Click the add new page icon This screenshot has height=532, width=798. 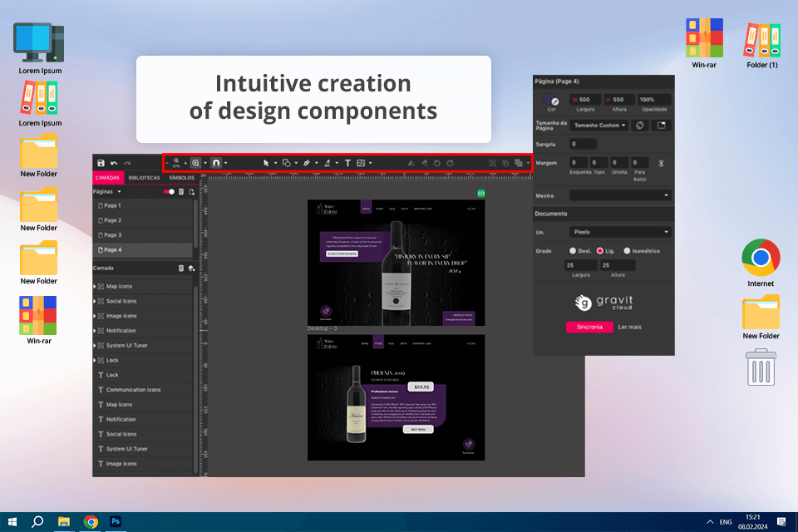point(190,191)
